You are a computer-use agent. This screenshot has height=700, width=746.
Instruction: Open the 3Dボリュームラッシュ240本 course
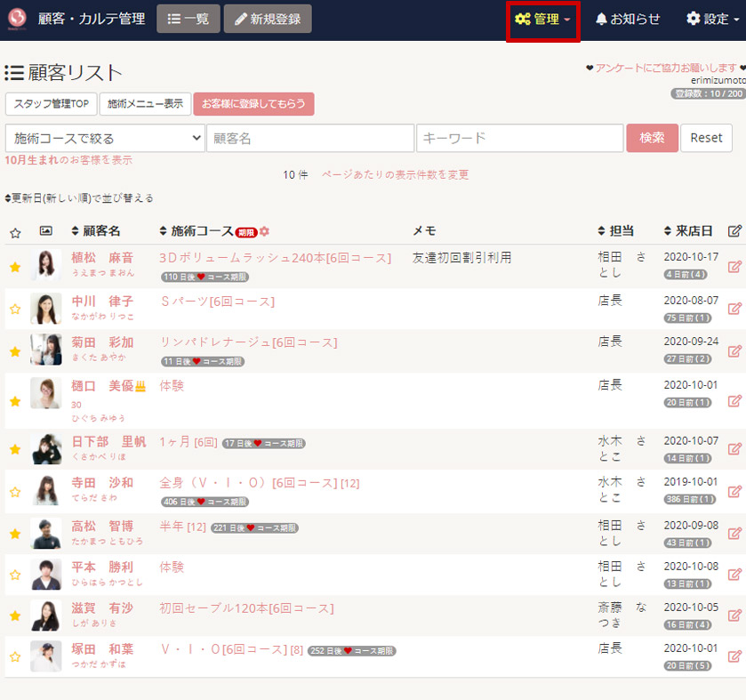(275, 258)
